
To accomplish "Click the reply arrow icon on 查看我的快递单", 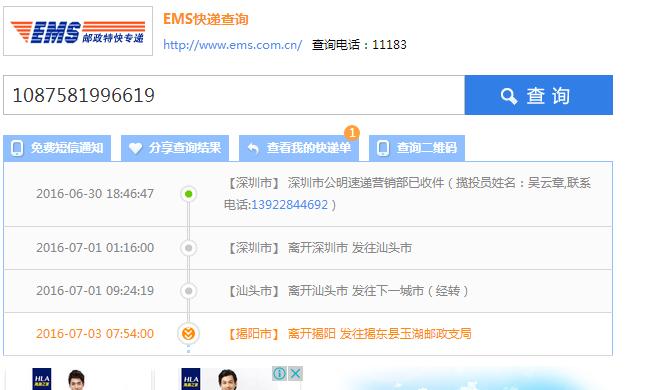I will pos(253,148).
